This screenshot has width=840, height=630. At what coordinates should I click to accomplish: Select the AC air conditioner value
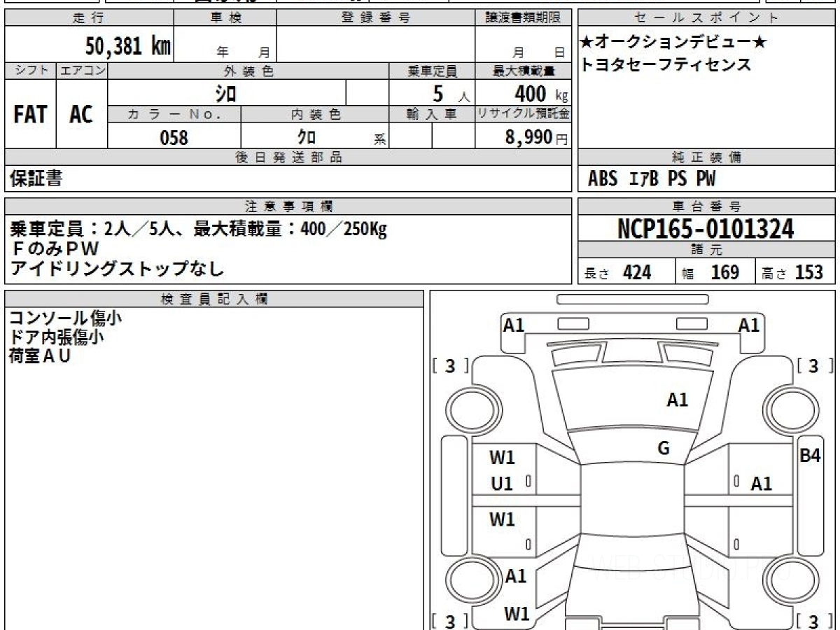point(82,115)
